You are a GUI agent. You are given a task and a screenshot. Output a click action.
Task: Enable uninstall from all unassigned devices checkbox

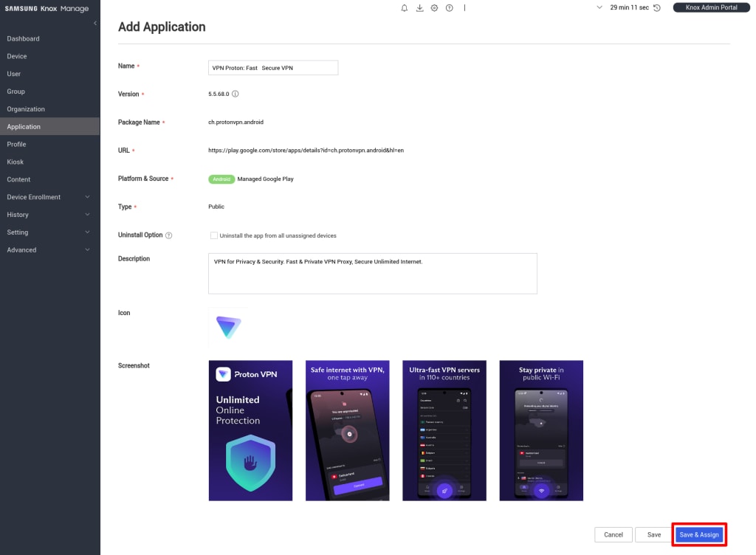click(213, 235)
